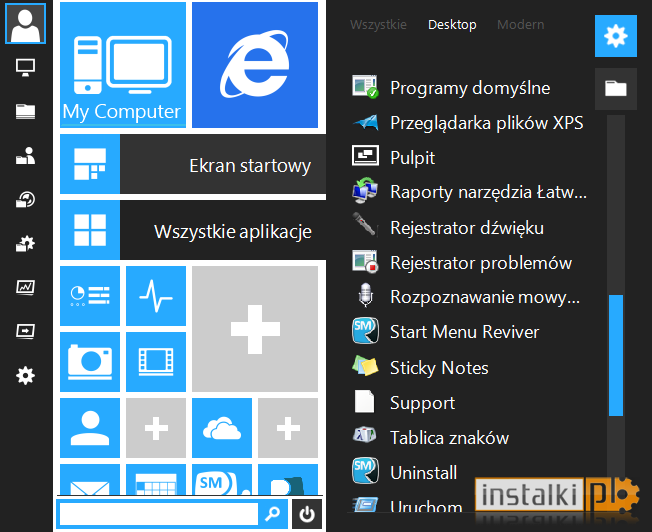652x532 pixels.
Task: Switch to the Desktop tab
Action: click(452, 25)
